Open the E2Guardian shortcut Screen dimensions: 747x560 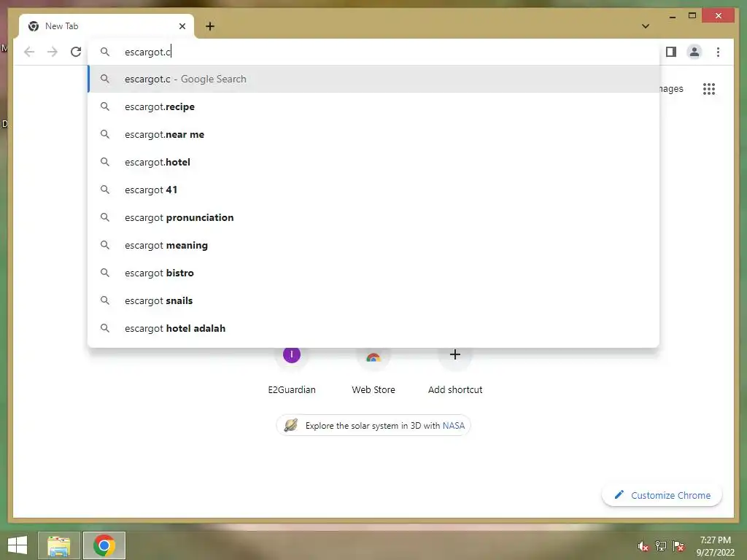[292, 370]
